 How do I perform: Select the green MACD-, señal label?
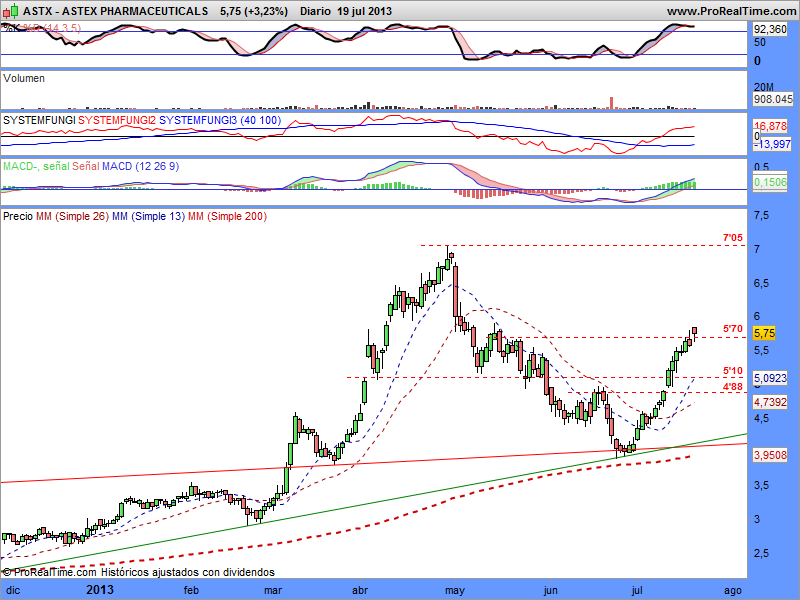pyautogui.click(x=36, y=166)
